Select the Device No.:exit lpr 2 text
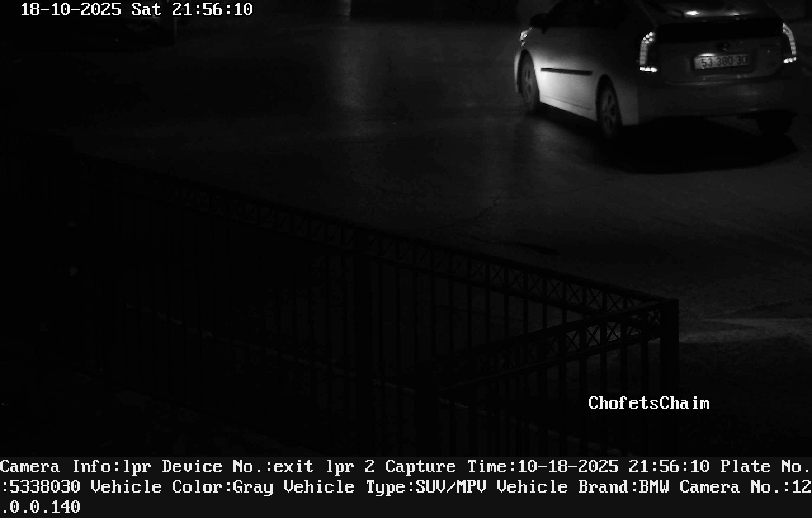Viewport: 812px width, 518px height. click(268, 467)
